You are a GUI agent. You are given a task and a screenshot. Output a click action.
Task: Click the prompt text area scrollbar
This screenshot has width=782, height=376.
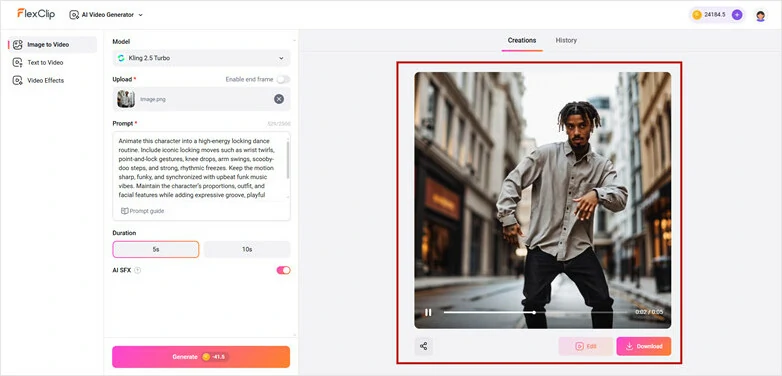click(x=288, y=160)
